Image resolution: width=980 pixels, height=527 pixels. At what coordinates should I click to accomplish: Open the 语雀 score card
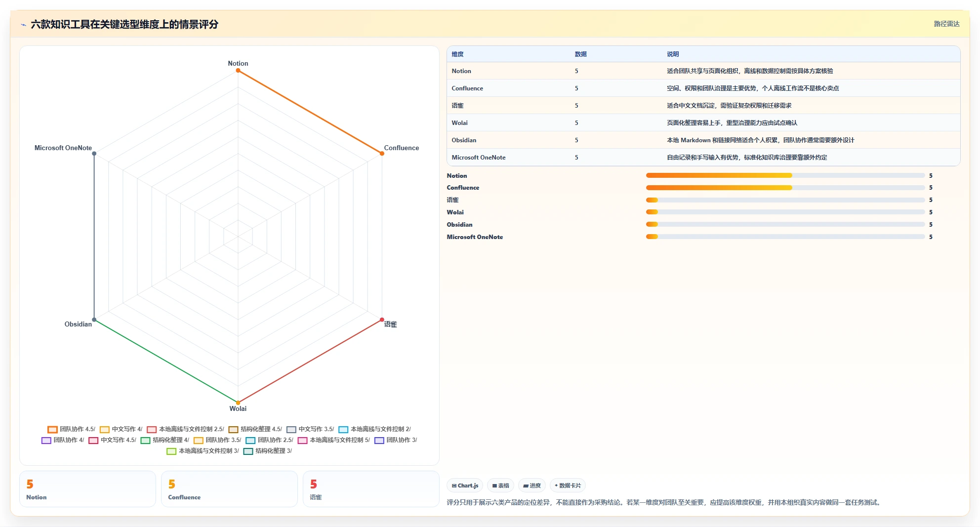[x=371, y=489]
